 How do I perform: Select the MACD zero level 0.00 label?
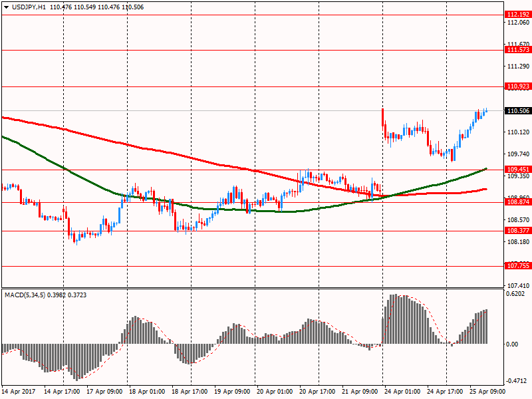pyautogui.click(x=512, y=344)
